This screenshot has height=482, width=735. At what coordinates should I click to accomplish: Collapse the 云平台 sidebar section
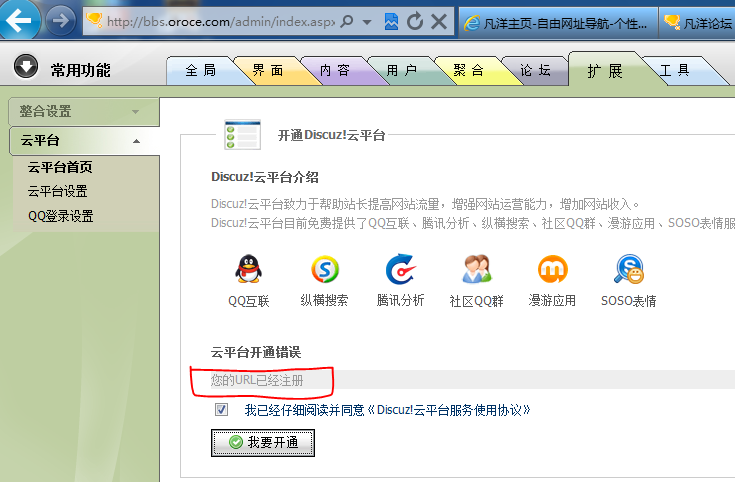point(84,140)
